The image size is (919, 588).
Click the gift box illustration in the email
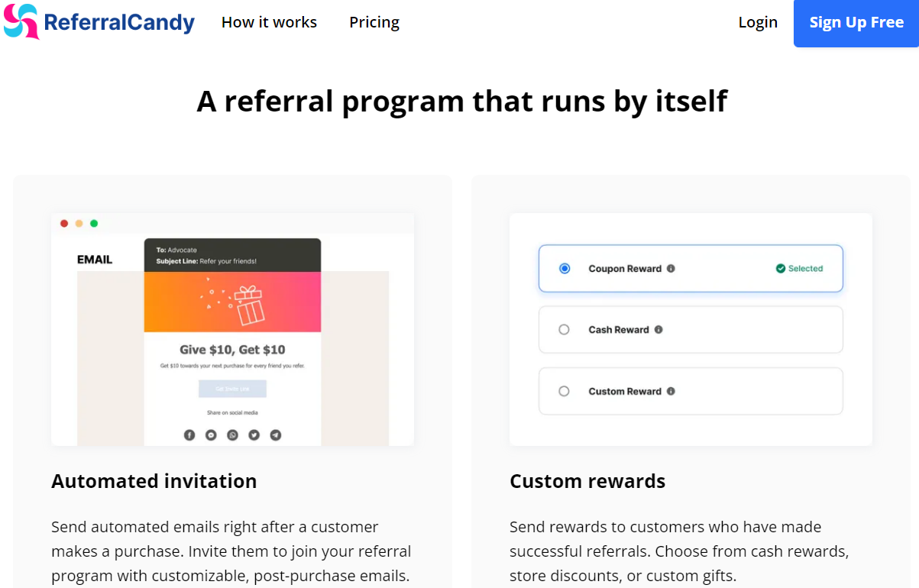pyautogui.click(x=248, y=304)
